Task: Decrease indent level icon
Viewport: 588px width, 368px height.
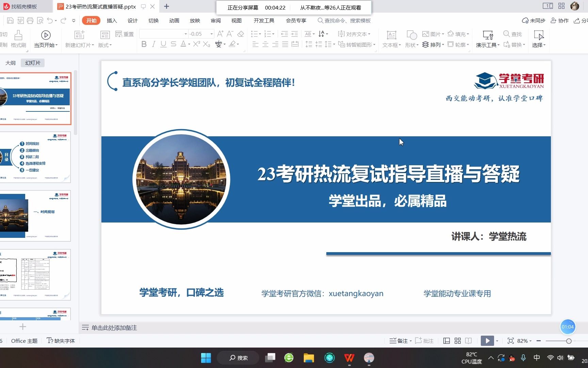Action: pyautogui.click(x=284, y=34)
